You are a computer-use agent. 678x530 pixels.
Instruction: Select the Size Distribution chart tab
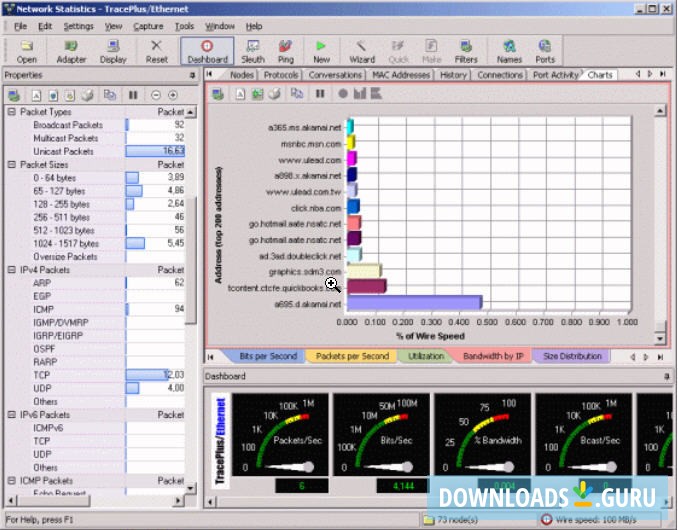572,356
